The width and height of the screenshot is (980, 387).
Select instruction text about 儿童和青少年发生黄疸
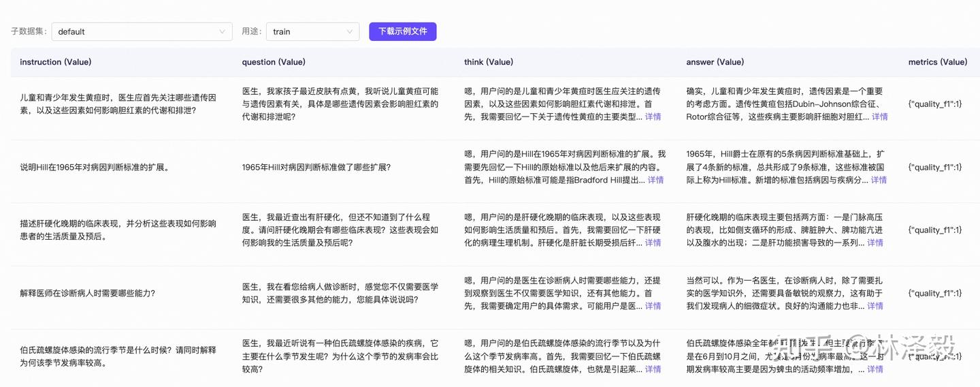118,104
